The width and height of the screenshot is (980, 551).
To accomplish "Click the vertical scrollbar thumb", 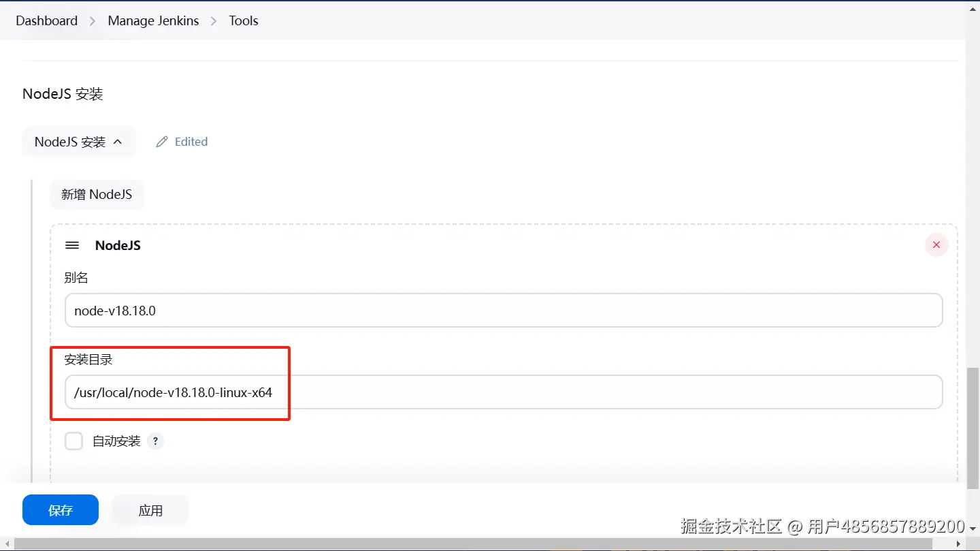I will [973, 428].
